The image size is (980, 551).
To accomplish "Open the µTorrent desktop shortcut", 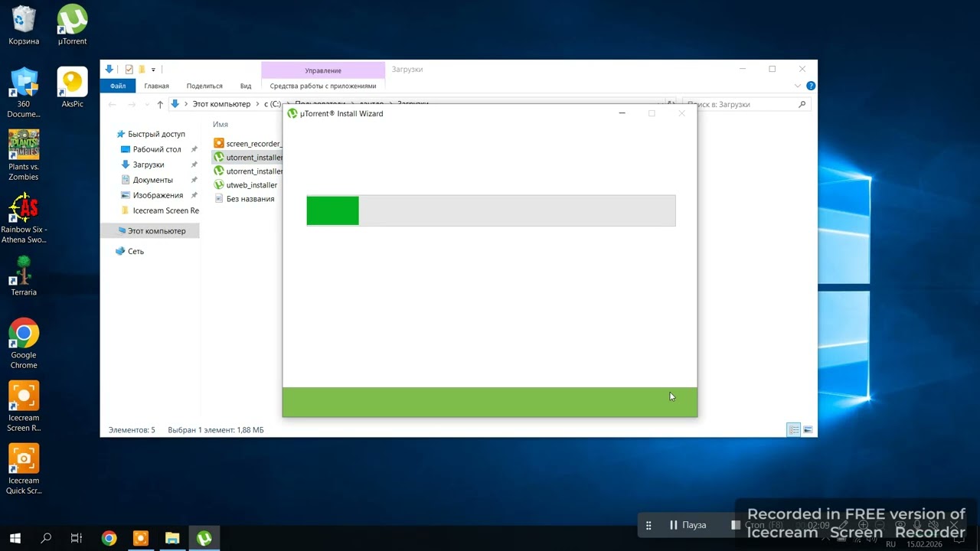I will tap(72, 24).
